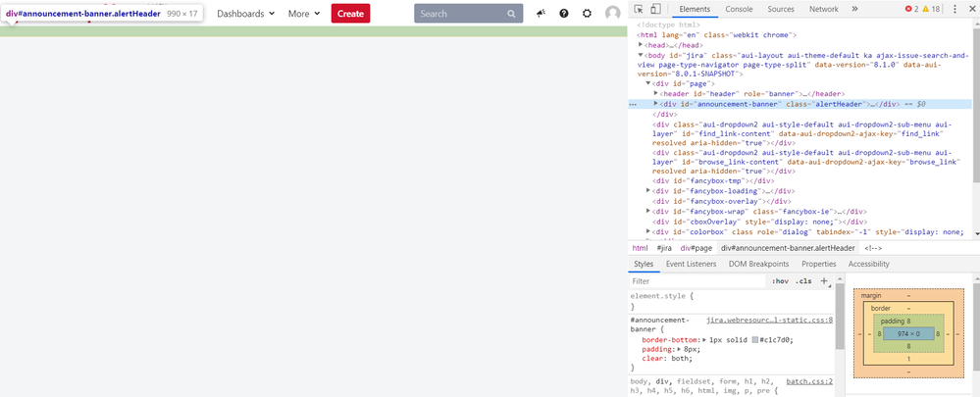Expand the head element node

click(641, 45)
